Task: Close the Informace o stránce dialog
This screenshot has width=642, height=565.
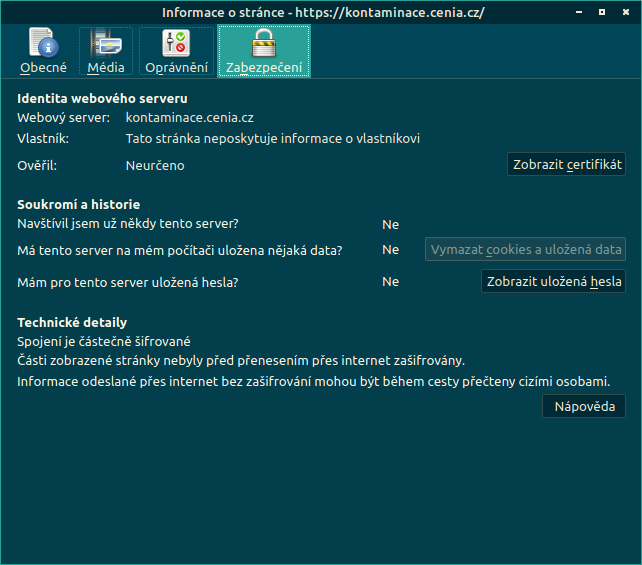Action: pos(625,12)
